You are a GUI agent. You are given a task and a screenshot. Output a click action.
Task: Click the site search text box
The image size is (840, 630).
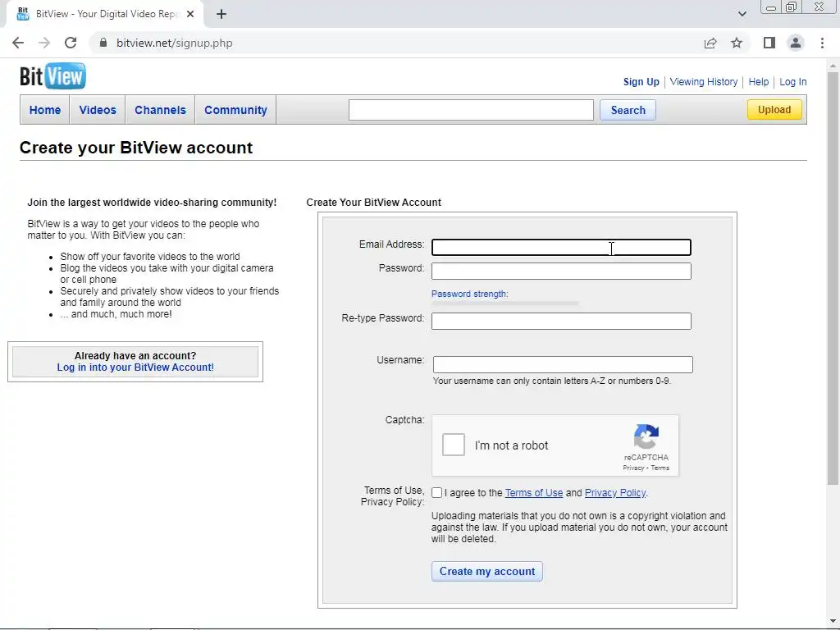[x=471, y=110]
